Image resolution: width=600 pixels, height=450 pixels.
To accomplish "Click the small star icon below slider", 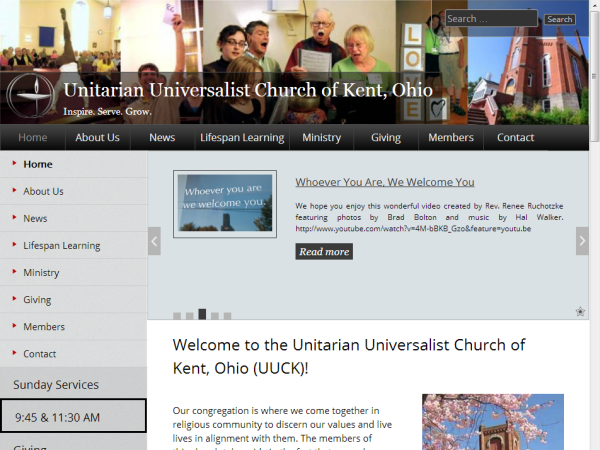I will 580,311.
